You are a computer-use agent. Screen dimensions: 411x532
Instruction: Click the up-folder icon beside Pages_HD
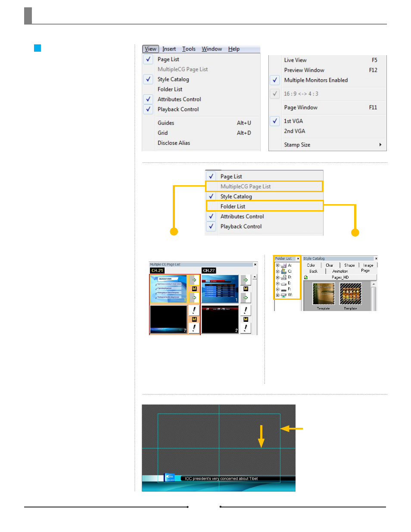point(306,277)
